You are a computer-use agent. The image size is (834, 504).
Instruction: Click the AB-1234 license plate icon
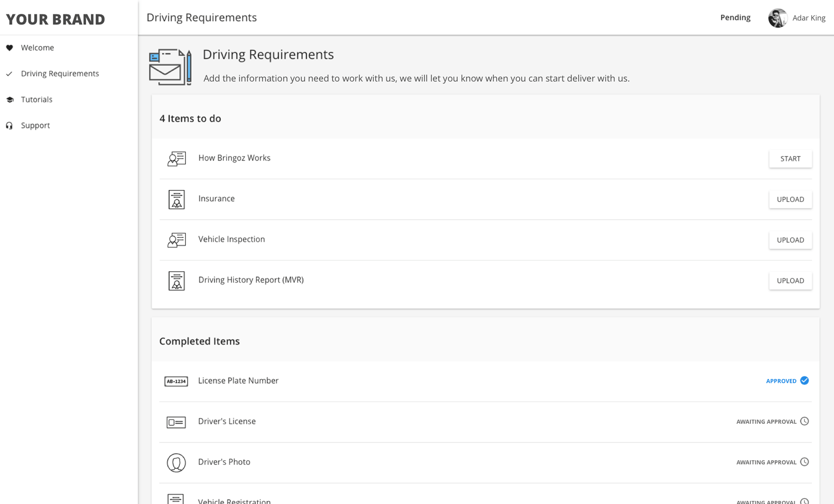[x=176, y=381]
